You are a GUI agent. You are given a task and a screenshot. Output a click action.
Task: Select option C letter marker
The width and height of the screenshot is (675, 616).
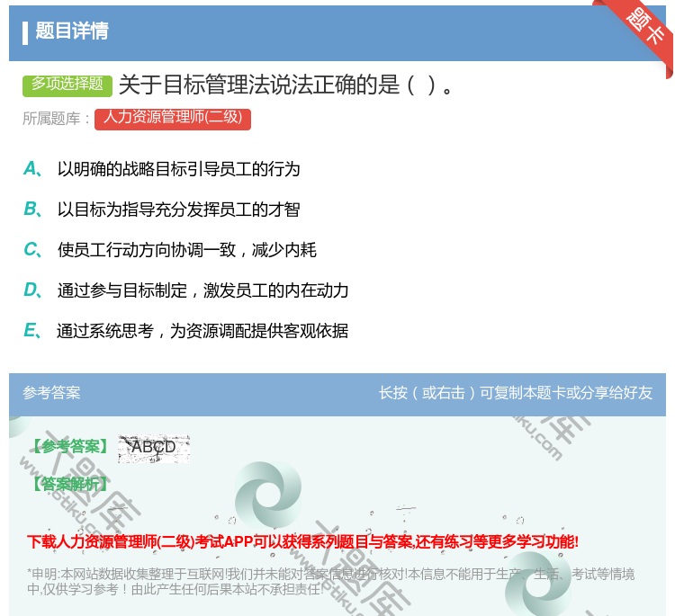[32, 250]
